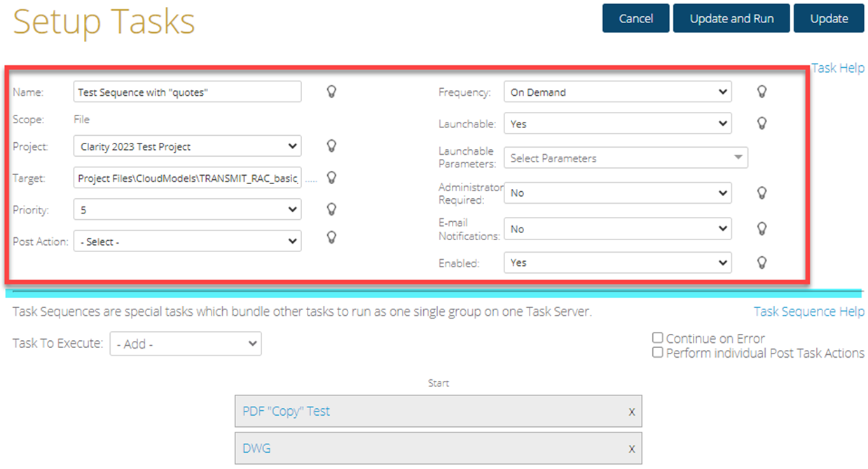Remove the DWG task from sequence
The width and height of the screenshot is (868, 469).
pyautogui.click(x=631, y=449)
